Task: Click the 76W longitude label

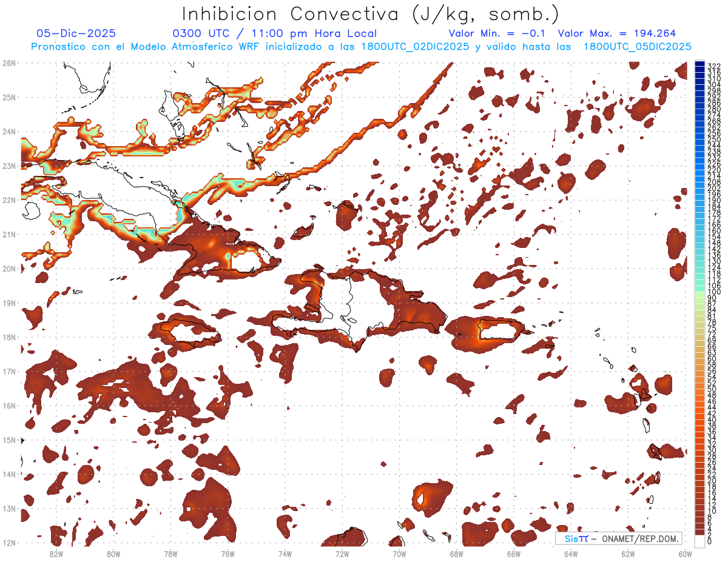Action: coord(227,554)
